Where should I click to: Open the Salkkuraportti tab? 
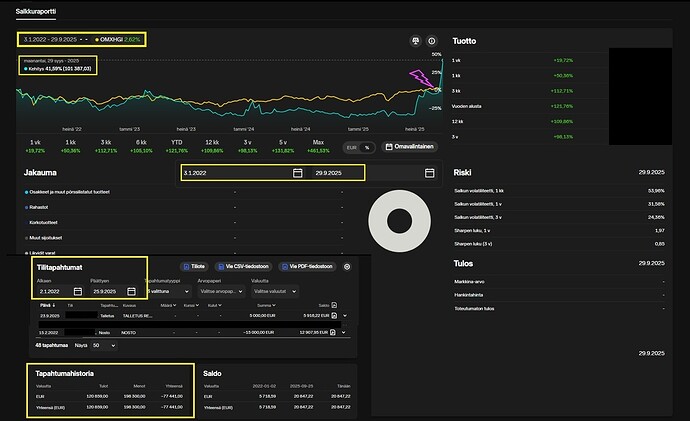[36, 11]
